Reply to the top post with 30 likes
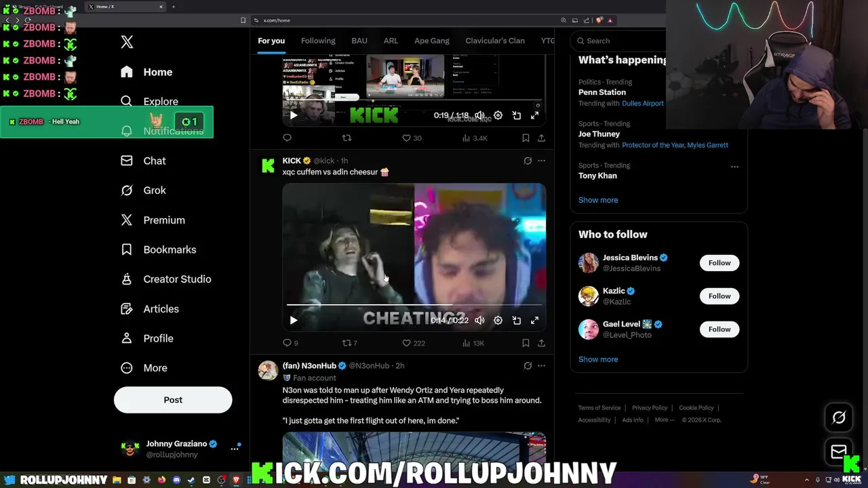This screenshot has height=488, width=868. tap(287, 138)
